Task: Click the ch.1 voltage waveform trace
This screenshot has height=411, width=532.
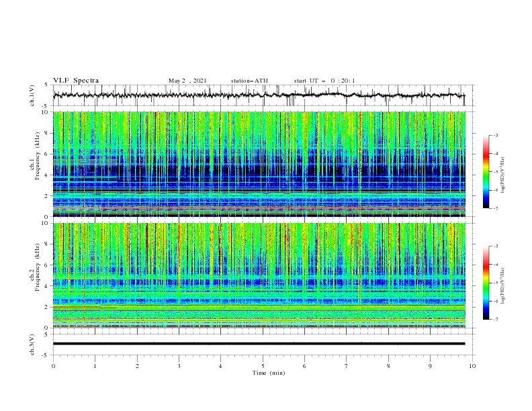Action: (x=259, y=95)
